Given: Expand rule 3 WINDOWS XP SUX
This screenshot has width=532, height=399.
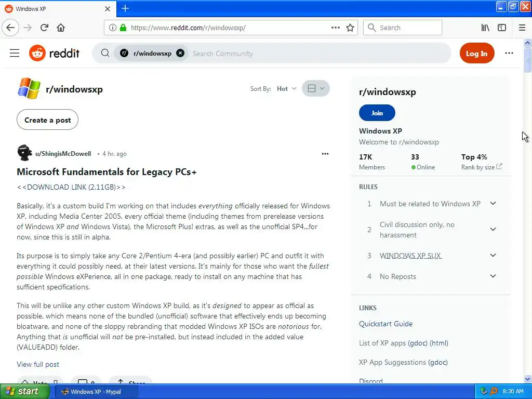Looking at the screenshot, I should pyautogui.click(x=493, y=255).
